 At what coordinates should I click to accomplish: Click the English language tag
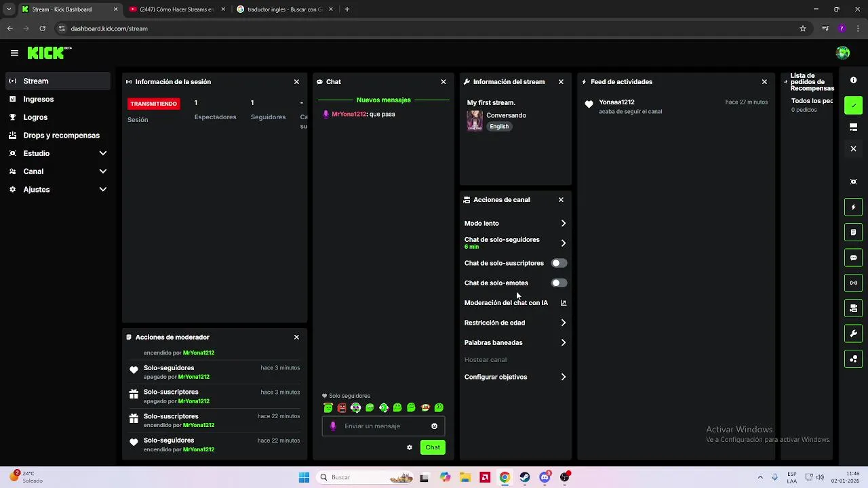point(499,127)
